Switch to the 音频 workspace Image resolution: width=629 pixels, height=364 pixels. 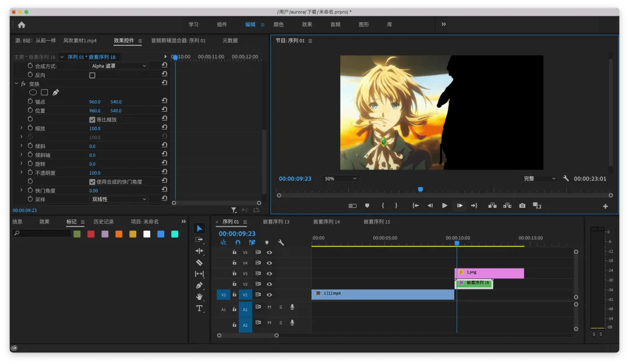335,24
